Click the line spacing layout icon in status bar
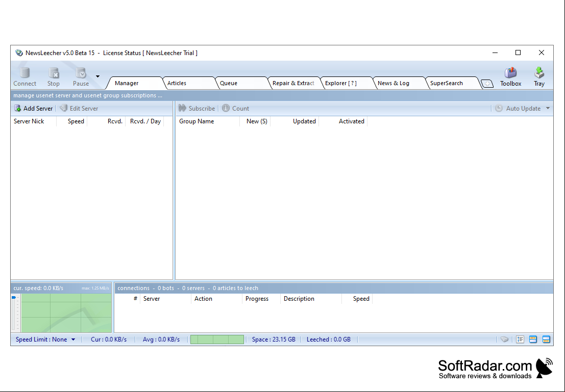The width and height of the screenshot is (565, 392). click(x=520, y=339)
